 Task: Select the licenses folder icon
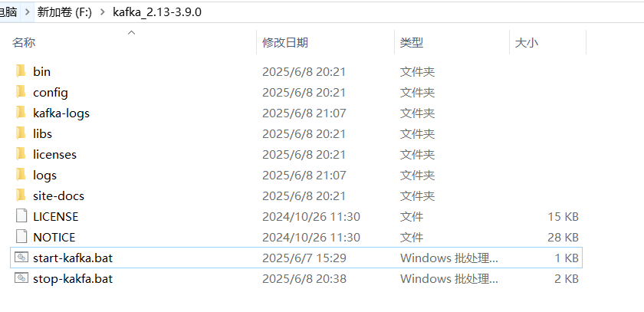click(x=20, y=154)
